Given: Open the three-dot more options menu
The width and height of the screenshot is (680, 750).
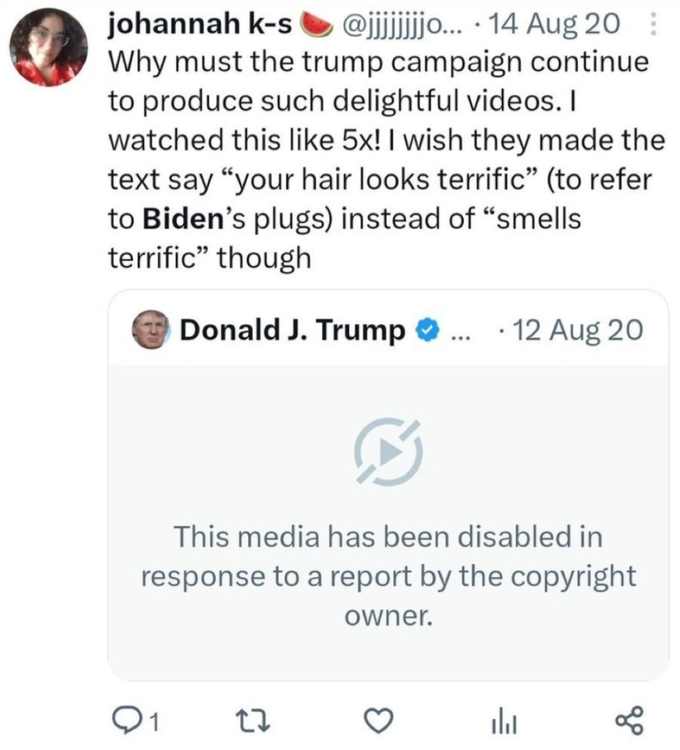Looking at the screenshot, I should tap(653, 22).
